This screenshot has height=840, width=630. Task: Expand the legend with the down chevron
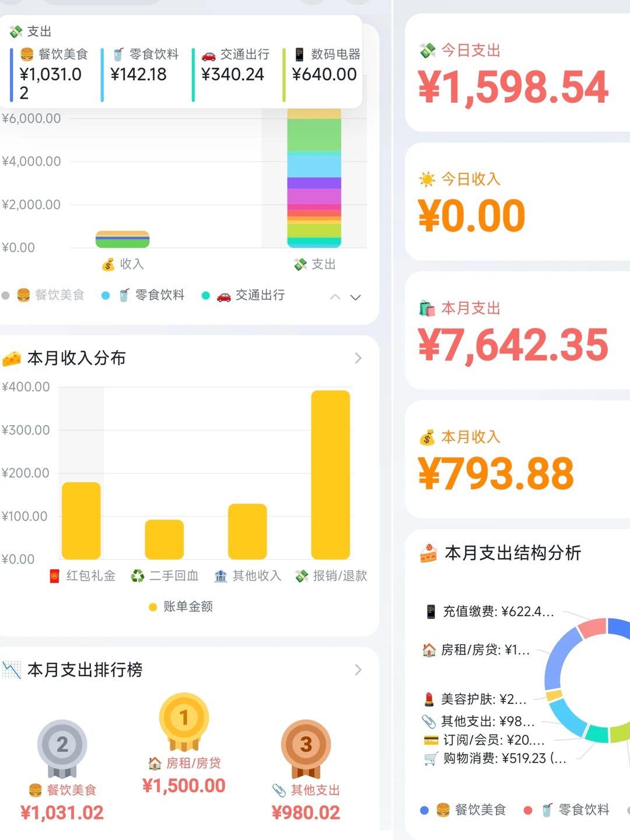[x=356, y=298]
